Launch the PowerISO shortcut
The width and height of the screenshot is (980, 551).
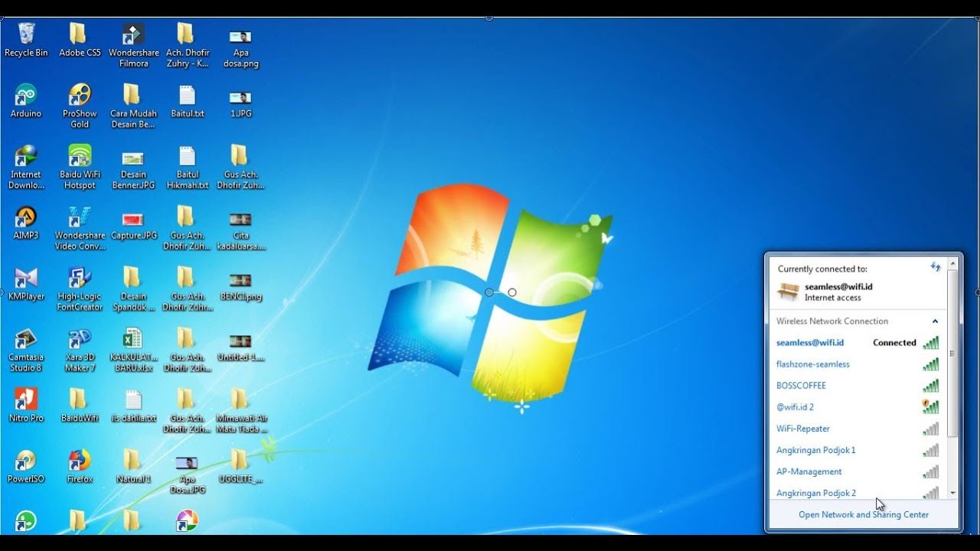[x=26, y=466]
